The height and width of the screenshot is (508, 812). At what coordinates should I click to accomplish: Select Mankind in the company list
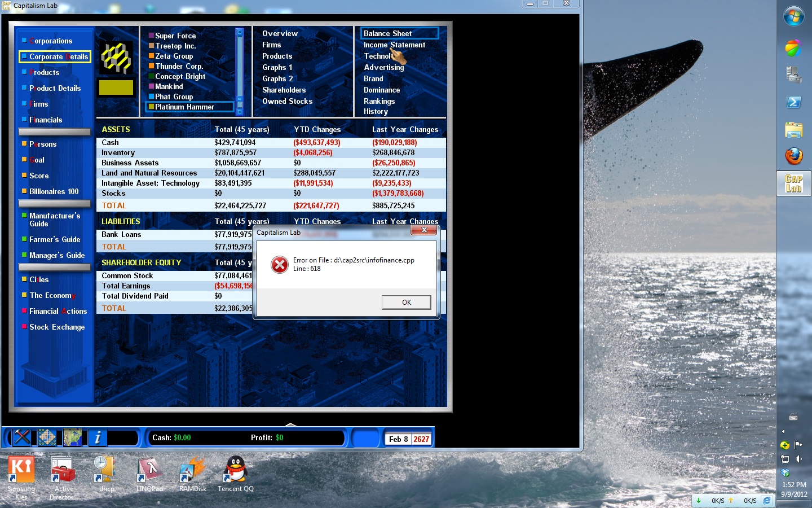tap(169, 87)
